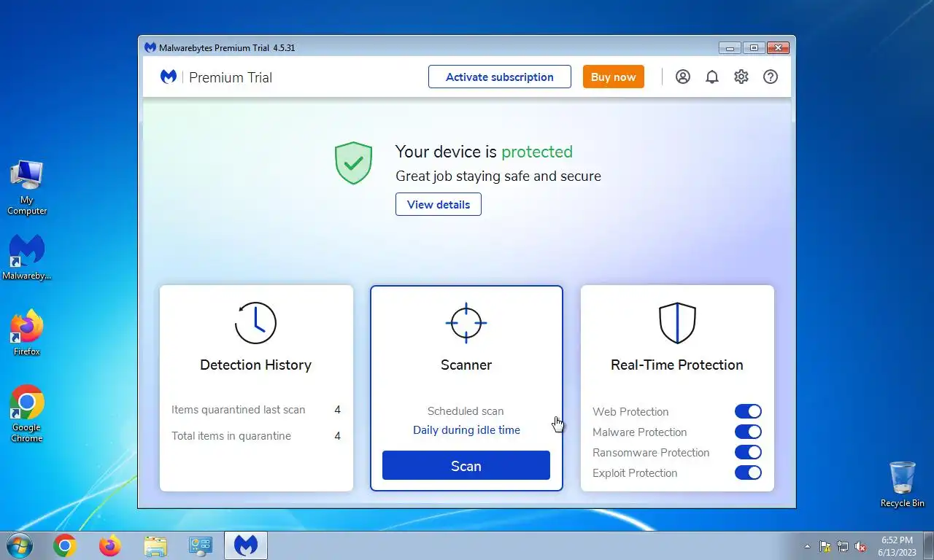Click the network tray icon
This screenshot has height=560, width=934.
tap(843, 546)
